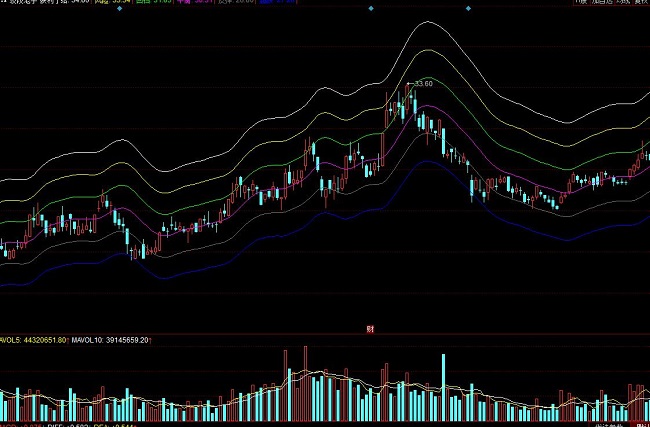Click the up arrow after MAVOL10 value
This screenshot has height=427, width=650.
click(x=152, y=340)
